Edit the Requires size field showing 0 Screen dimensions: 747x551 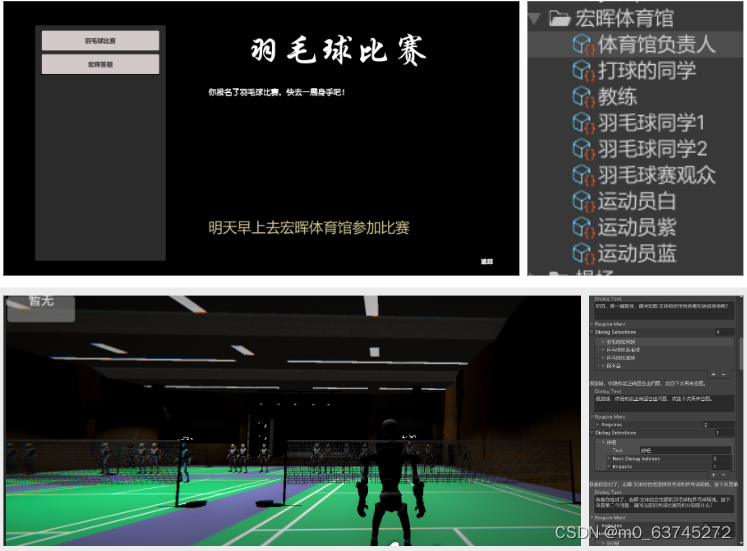(x=718, y=425)
